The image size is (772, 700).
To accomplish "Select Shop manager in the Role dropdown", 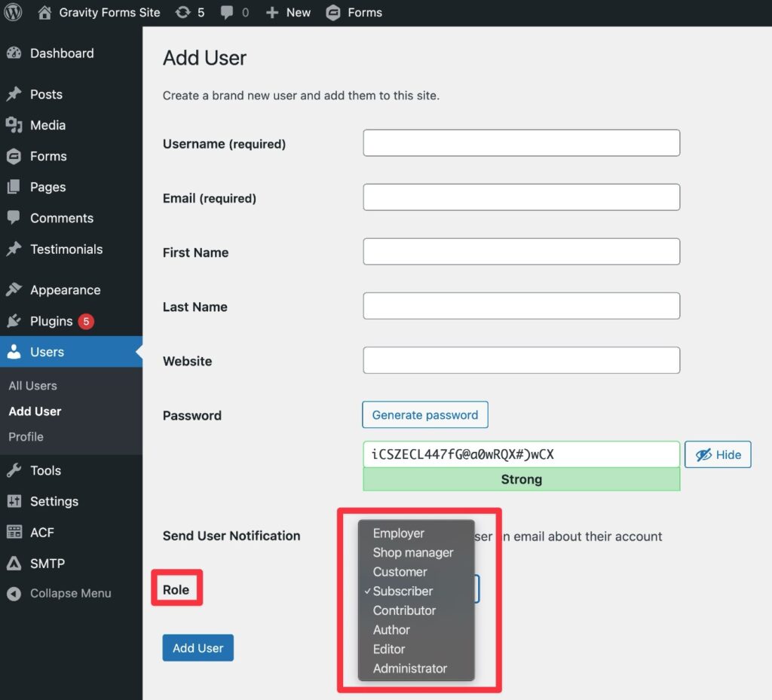I will click(413, 552).
